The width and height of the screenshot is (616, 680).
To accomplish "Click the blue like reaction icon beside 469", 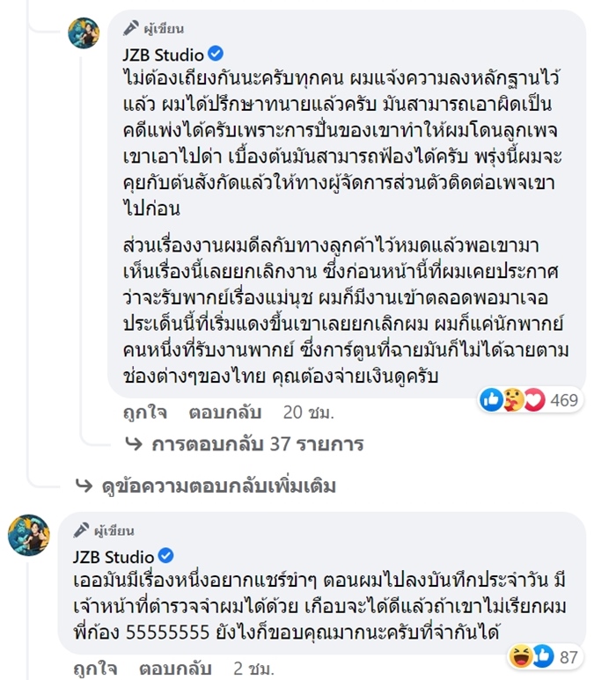I will point(491,400).
